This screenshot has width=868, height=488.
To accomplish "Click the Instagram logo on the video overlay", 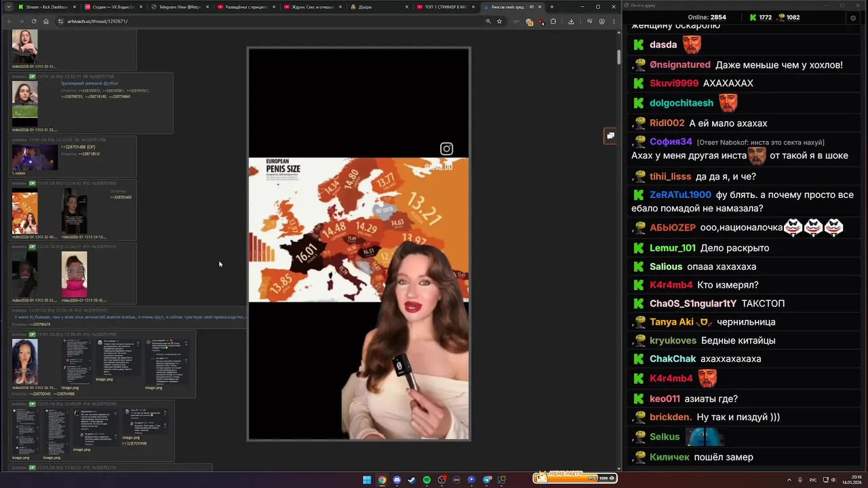I will click(x=446, y=148).
